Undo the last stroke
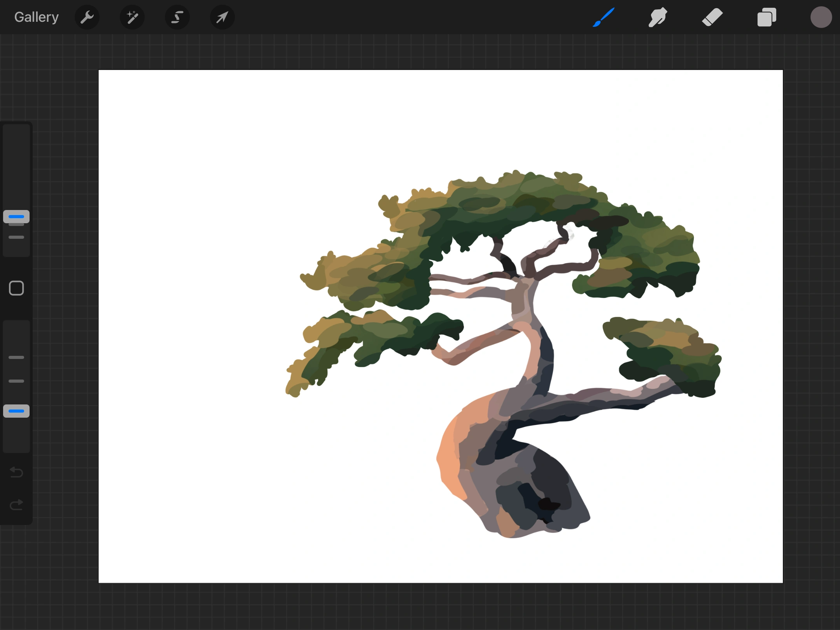The width and height of the screenshot is (840, 630). 16,472
